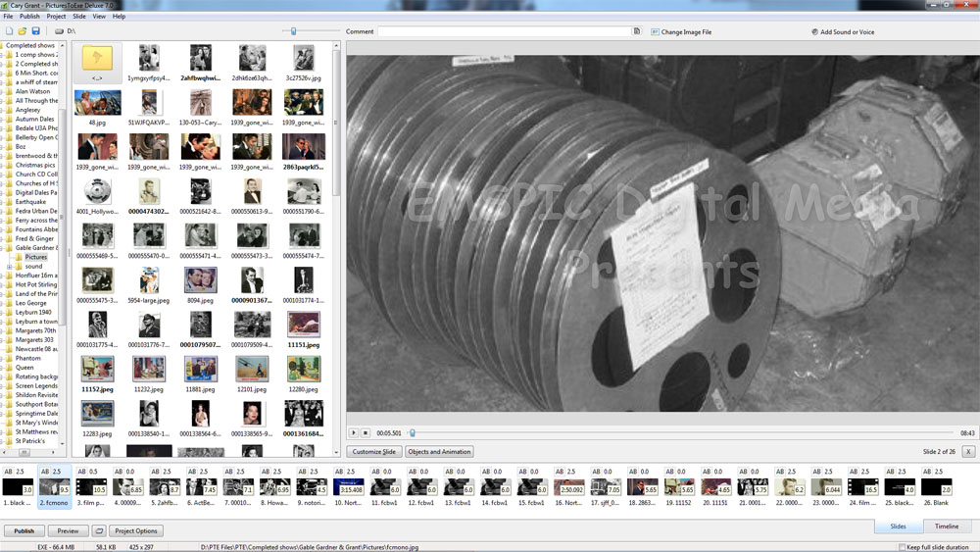Open the Help menu
980x552 pixels.
point(119,17)
